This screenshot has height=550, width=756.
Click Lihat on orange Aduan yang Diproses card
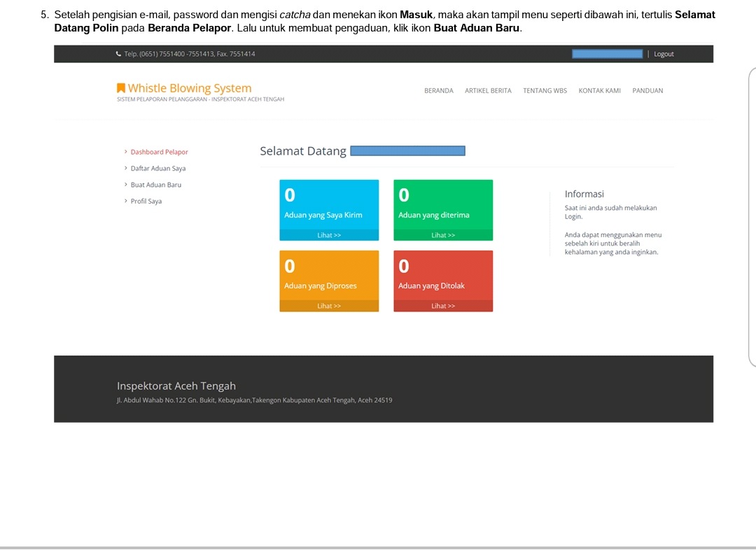tap(329, 306)
